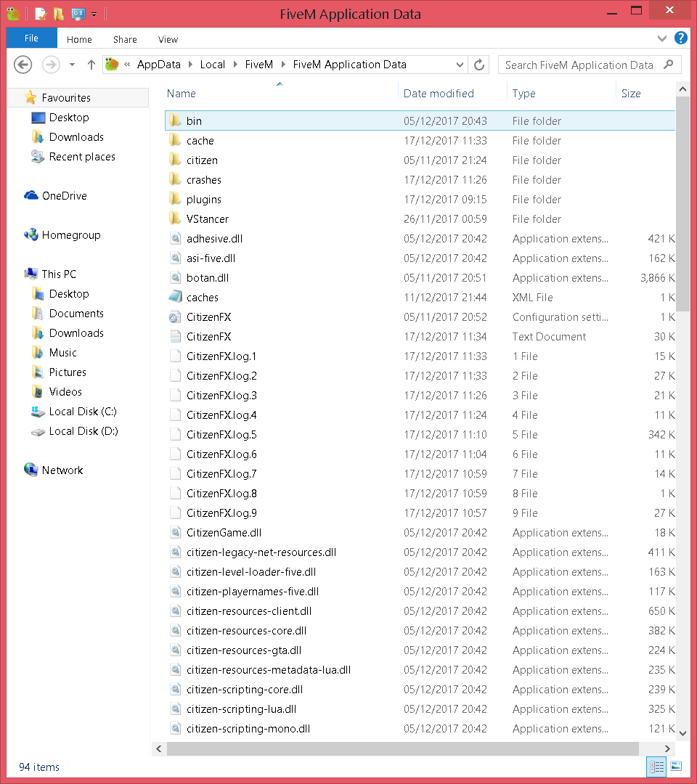This screenshot has width=697, height=784.
Task: Open Pictures under This PC
Action: coord(59,372)
